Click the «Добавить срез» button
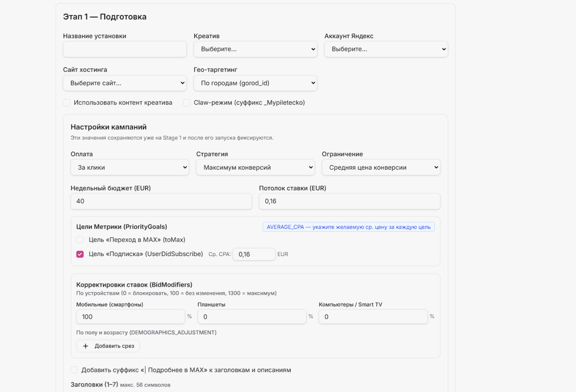 click(x=108, y=346)
